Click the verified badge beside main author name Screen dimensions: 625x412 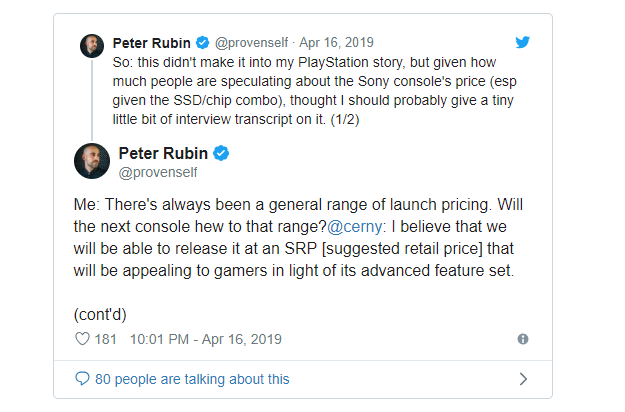click(222, 153)
